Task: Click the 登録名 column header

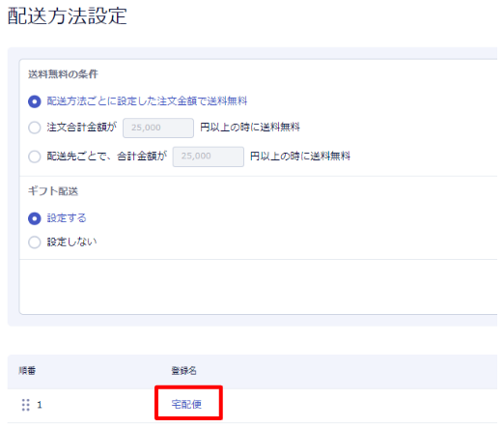Action: (183, 371)
